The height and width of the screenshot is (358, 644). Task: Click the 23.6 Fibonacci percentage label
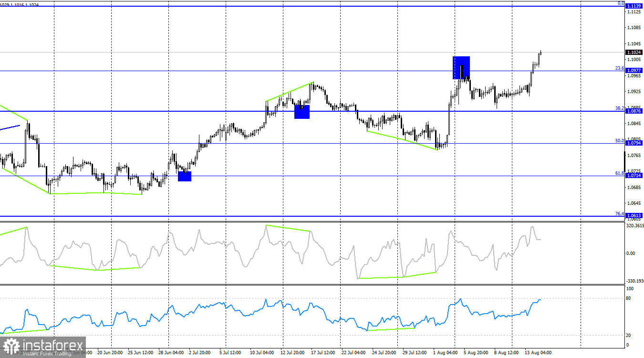(620, 68)
